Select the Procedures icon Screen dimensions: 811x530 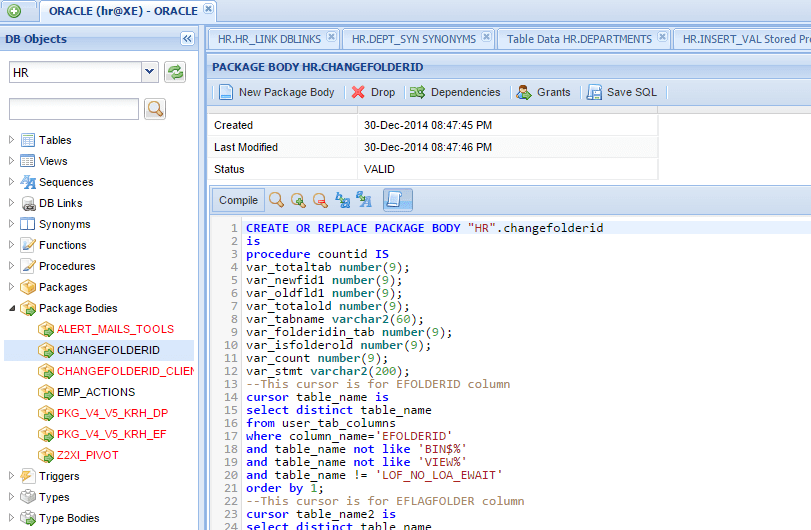pyautogui.click(x=28, y=266)
